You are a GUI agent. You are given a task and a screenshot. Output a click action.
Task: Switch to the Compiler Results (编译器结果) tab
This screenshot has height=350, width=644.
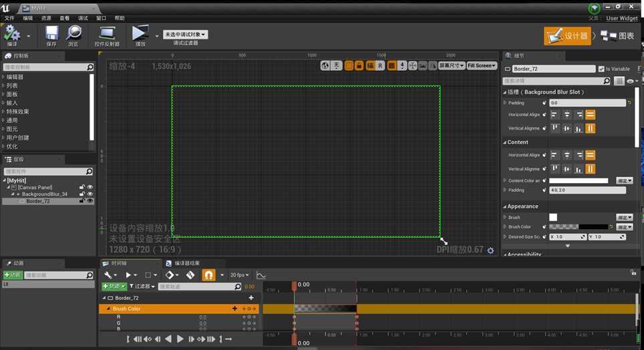click(x=183, y=263)
